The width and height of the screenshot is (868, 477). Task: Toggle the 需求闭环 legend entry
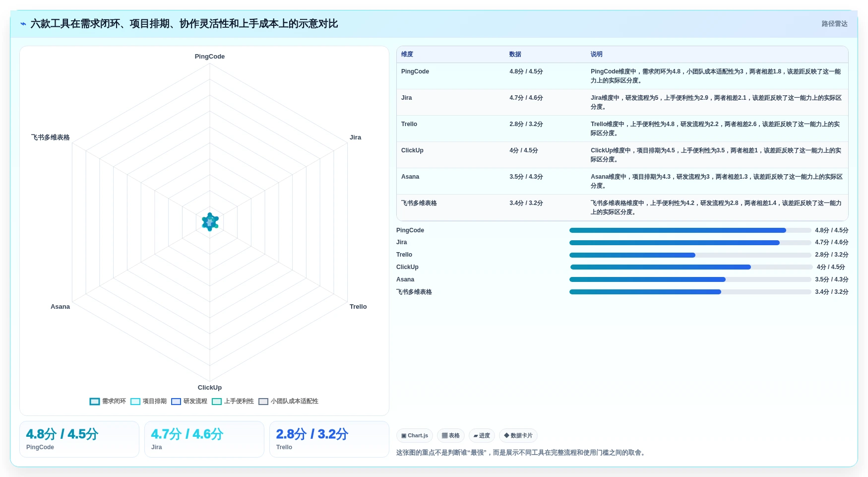tap(108, 401)
